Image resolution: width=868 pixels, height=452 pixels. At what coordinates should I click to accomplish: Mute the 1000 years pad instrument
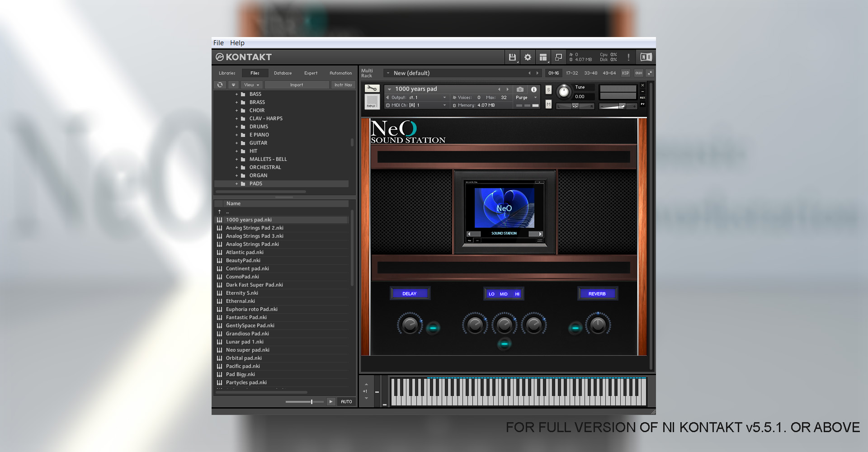(x=548, y=104)
